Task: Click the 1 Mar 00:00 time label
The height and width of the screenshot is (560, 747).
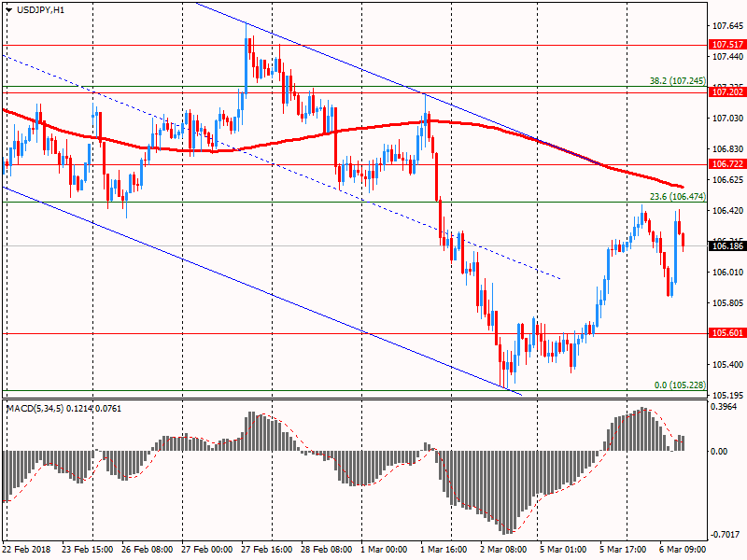Action: [x=384, y=549]
